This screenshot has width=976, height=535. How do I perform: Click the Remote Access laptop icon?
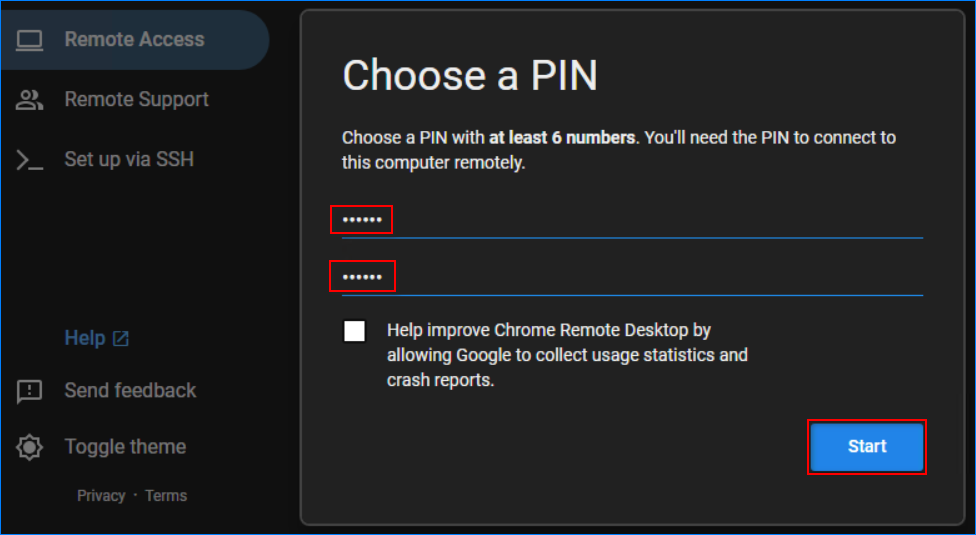pos(30,40)
